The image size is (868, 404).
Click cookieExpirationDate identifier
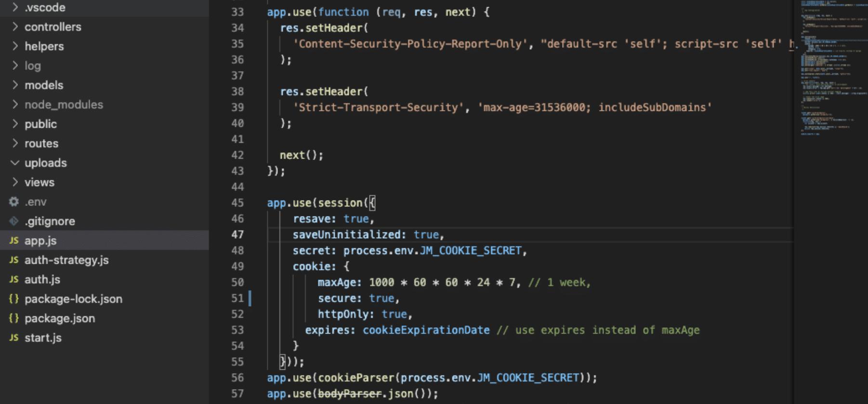(x=426, y=330)
